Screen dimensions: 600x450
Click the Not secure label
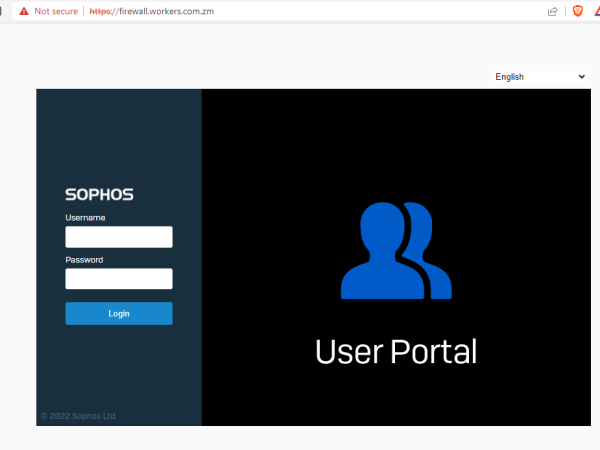pos(56,11)
